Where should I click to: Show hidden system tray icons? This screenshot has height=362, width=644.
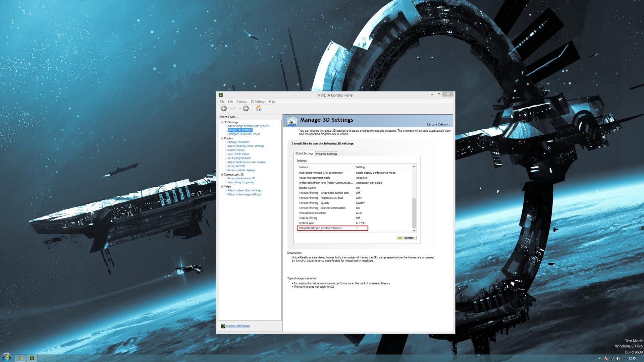pos(600,359)
